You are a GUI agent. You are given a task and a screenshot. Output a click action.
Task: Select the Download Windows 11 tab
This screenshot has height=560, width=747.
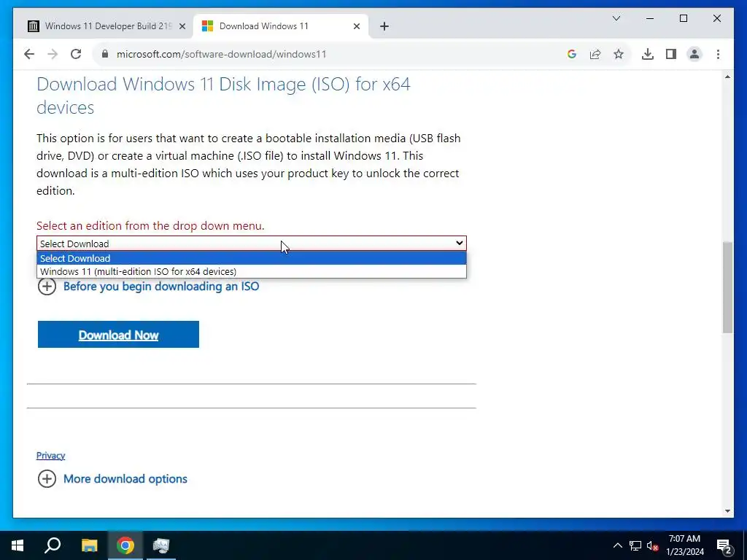coord(281,26)
